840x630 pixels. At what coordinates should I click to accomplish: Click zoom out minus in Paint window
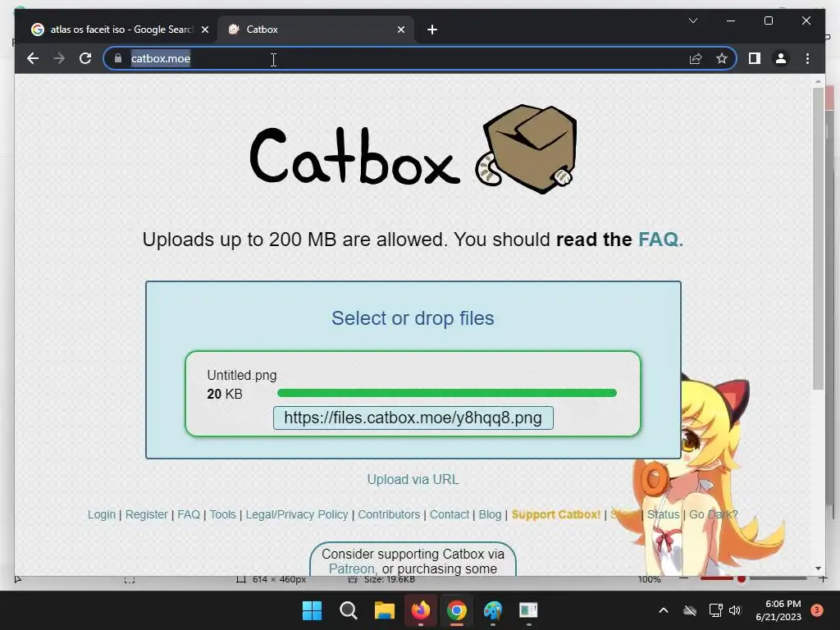point(683,578)
